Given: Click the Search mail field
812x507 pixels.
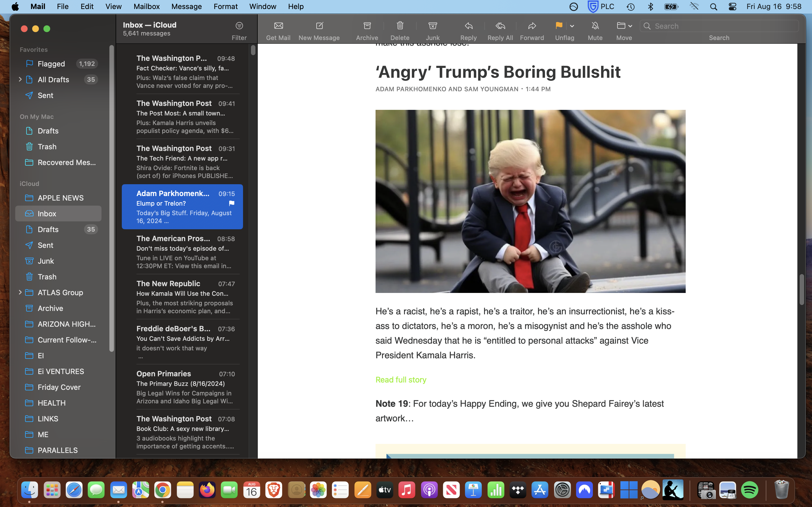Looking at the screenshot, I should click(721, 26).
